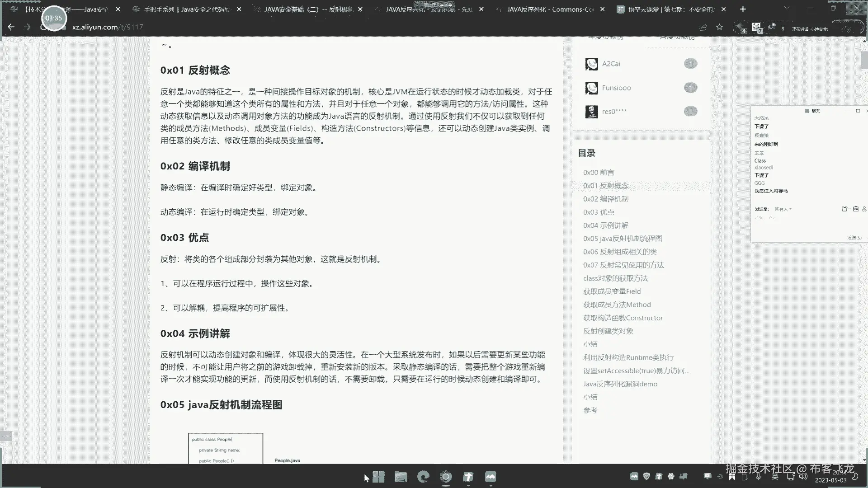Open the tab search chevron dropdown
Image resolution: width=868 pixels, height=488 pixels.
787,9
